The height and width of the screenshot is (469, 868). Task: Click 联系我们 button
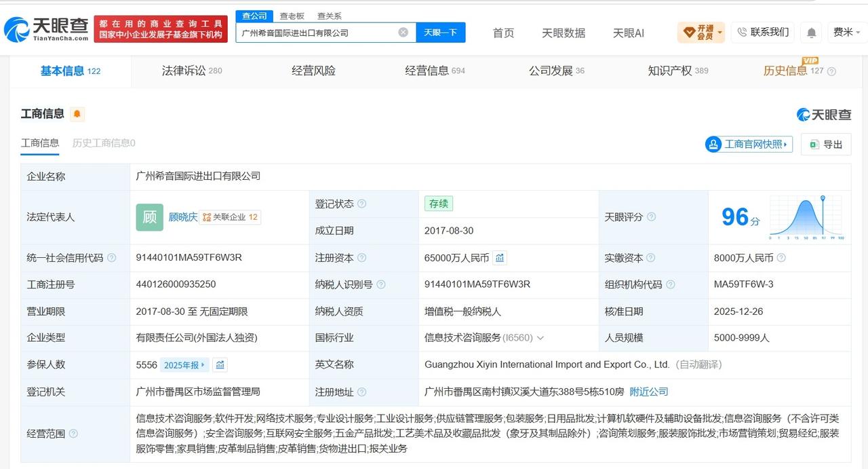coord(762,32)
